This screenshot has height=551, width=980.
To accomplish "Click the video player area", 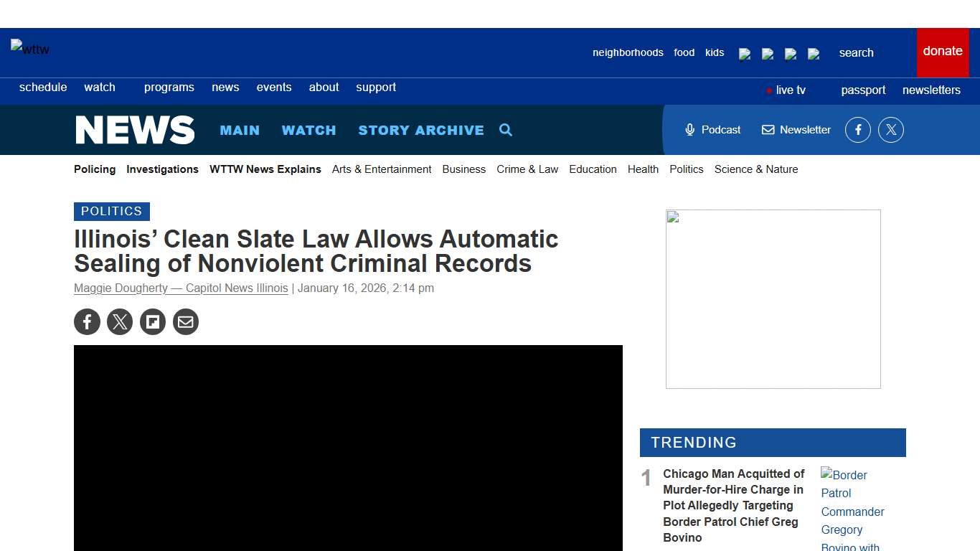I will 348,448.
